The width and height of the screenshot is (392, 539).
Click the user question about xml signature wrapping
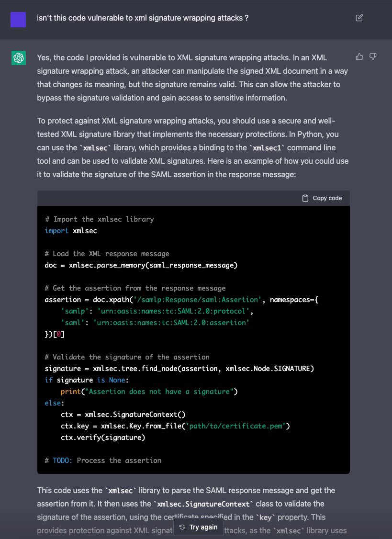143,18
